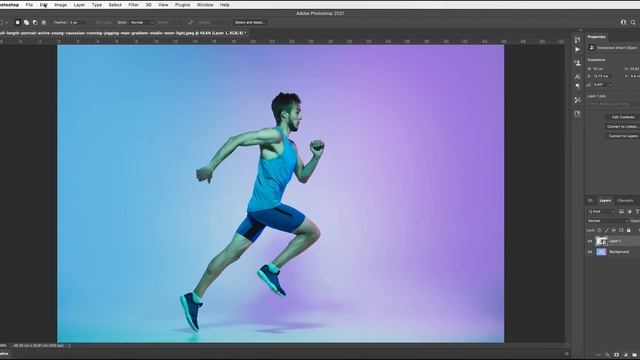640x360 pixels.
Task: Open the blend mode Normal dropdown
Action: (x=608, y=221)
